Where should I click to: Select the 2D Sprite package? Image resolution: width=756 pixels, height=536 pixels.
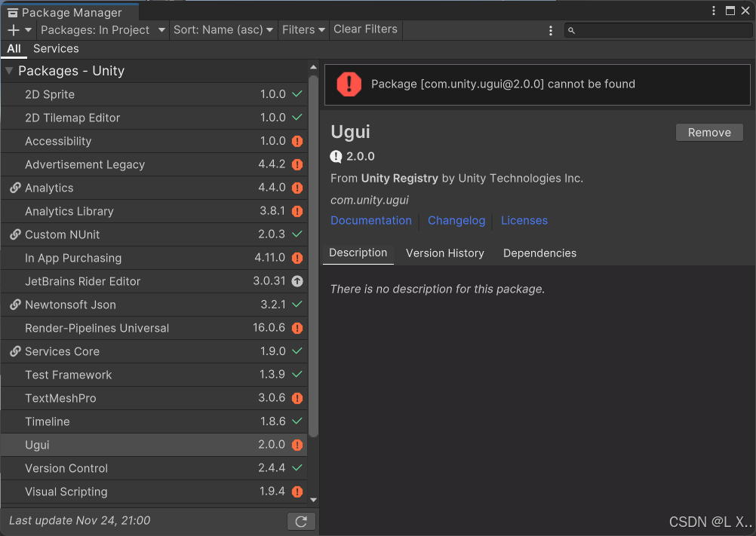point(154,94)
